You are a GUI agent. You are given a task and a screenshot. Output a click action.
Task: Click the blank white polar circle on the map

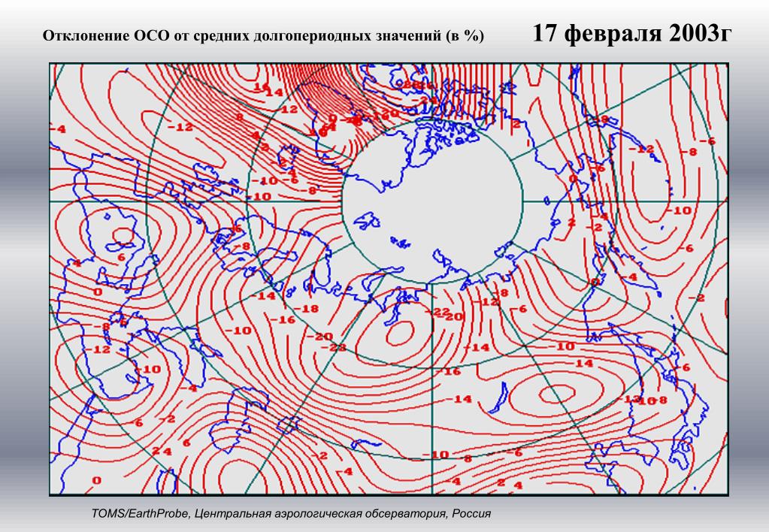(x=432, y=201)
